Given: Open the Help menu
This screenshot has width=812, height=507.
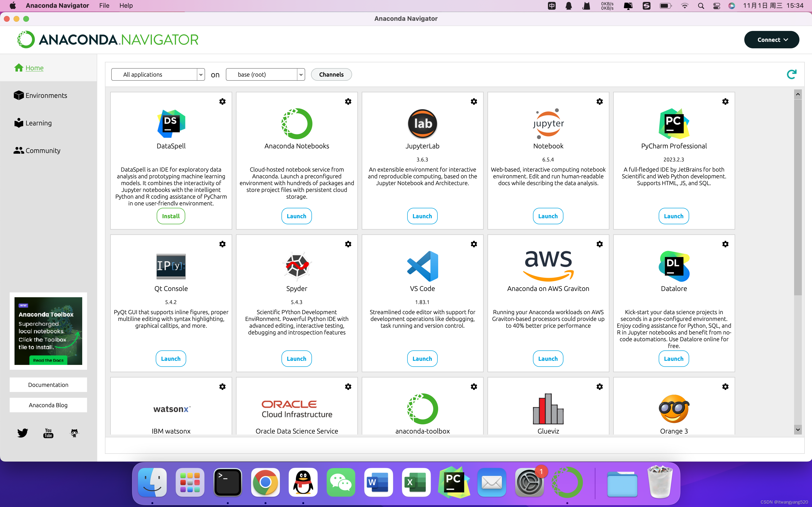Looking at the screenshot, I should tap(126, 5).
